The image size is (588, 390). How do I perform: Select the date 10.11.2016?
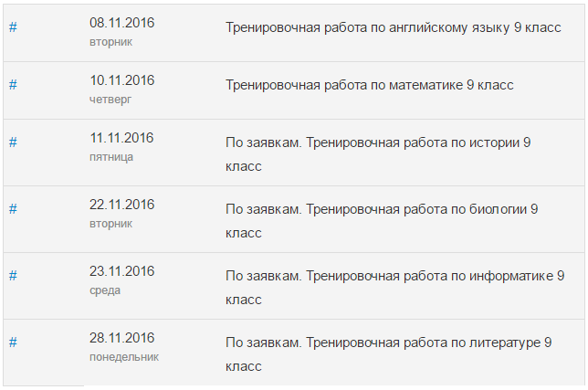click(x=122, y=80)
